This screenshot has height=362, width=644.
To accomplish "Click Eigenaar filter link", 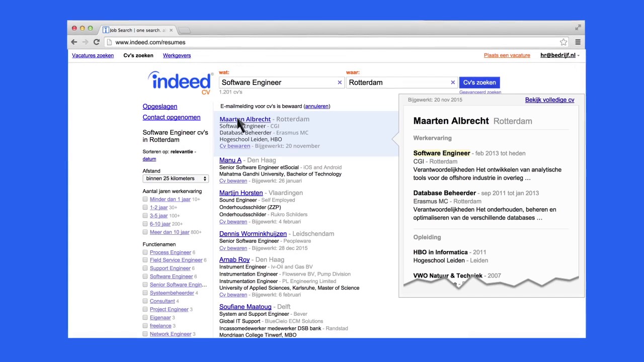I will pyautogui.click(x=160, y=317).
